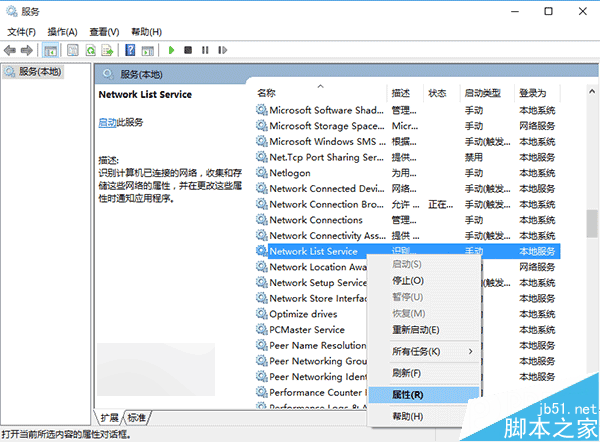
Task: Click the back arrow in the toolbar
Action: click(x=10, y=50)
